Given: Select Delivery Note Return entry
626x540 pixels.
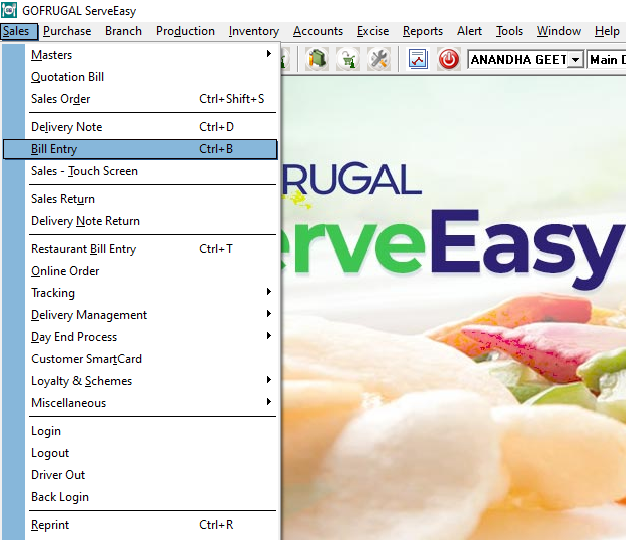Looking at the screenshot, I should point(139,221).
